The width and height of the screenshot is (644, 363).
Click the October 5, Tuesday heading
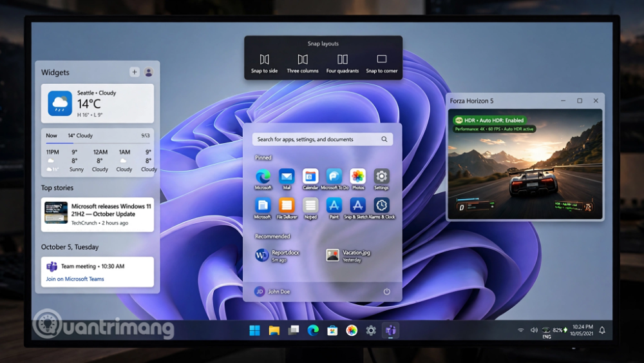(x=70, y=247)
